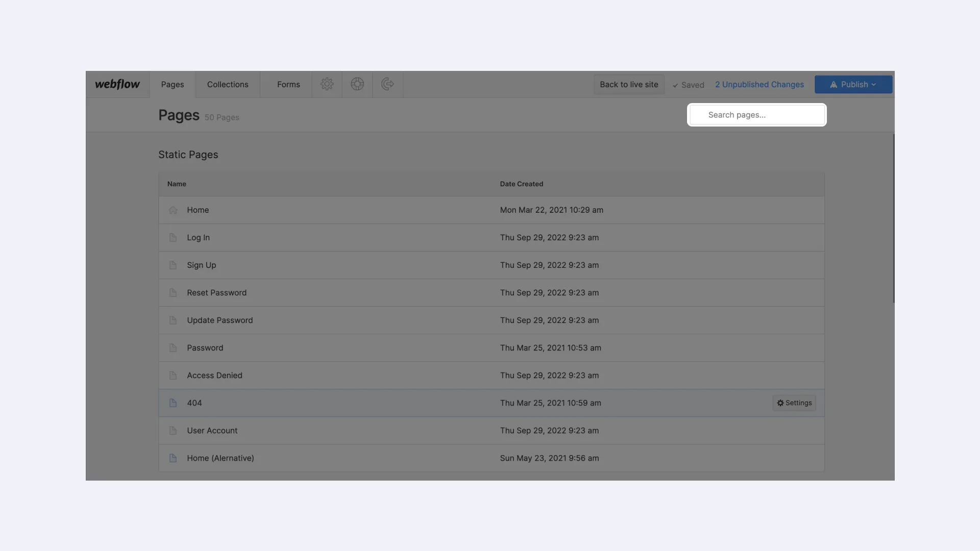
Task: Click the Home page house icon
Action: (x=173, y=210)
